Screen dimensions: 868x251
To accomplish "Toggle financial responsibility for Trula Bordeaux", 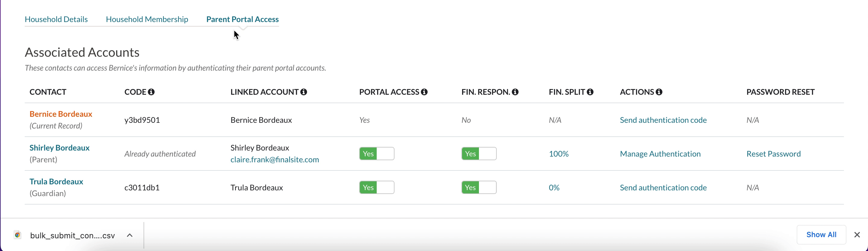I will pyautogui.click(x=478, y=188).
